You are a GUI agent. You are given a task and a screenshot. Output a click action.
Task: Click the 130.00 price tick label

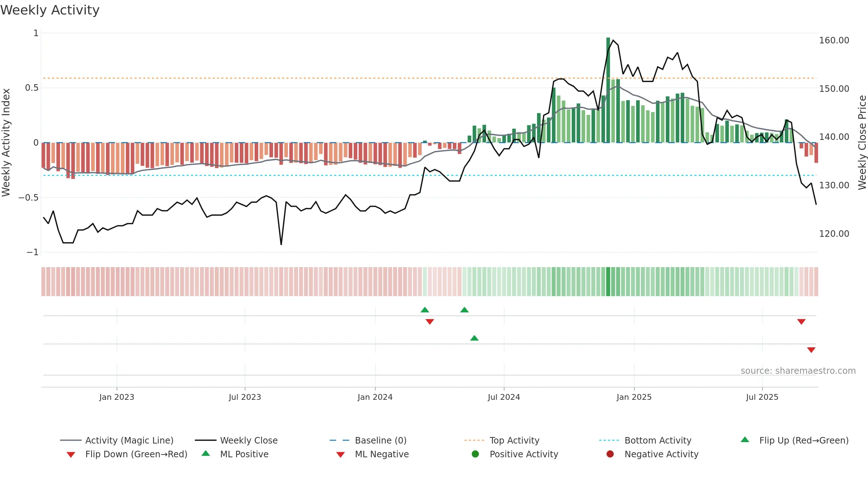[x=834, y=185]
